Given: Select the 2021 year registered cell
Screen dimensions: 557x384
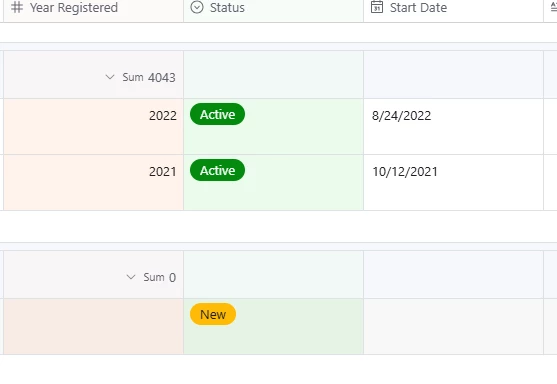Looking at the screenshot, I should [x=93, y=183].
